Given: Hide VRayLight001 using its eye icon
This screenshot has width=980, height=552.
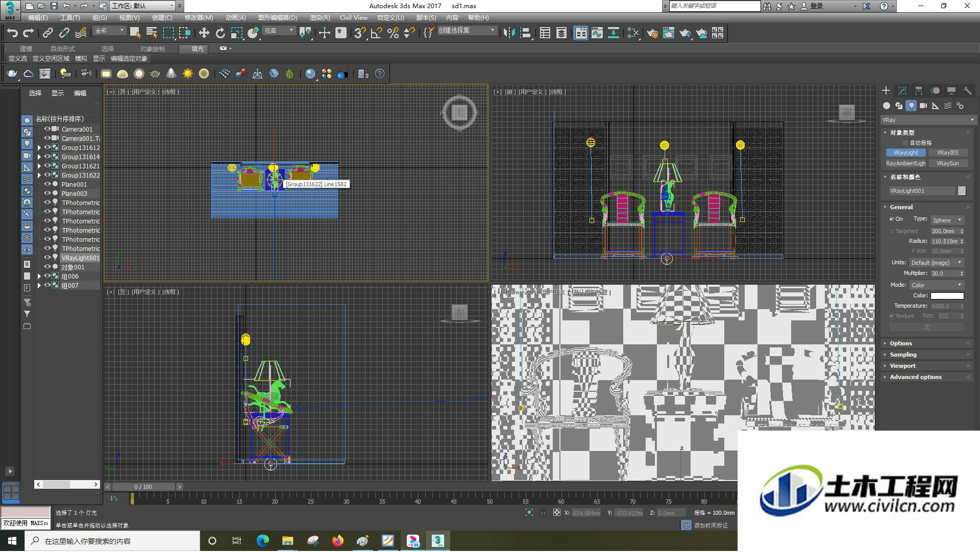Looking at the screenshot, I should click(x=47, y=258).
